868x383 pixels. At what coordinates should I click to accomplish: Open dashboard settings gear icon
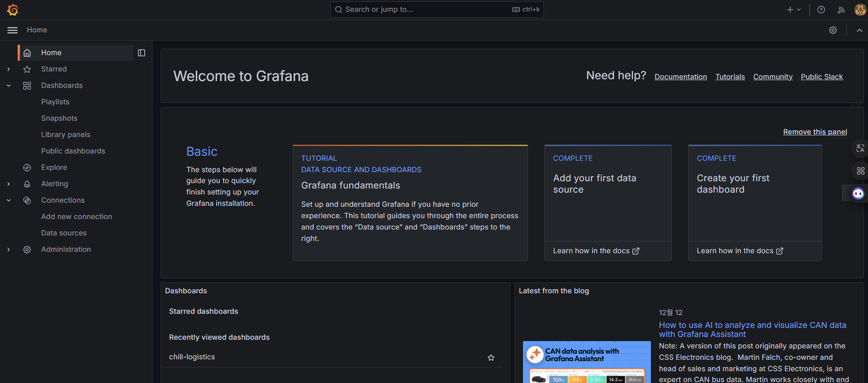click(833, 30)
